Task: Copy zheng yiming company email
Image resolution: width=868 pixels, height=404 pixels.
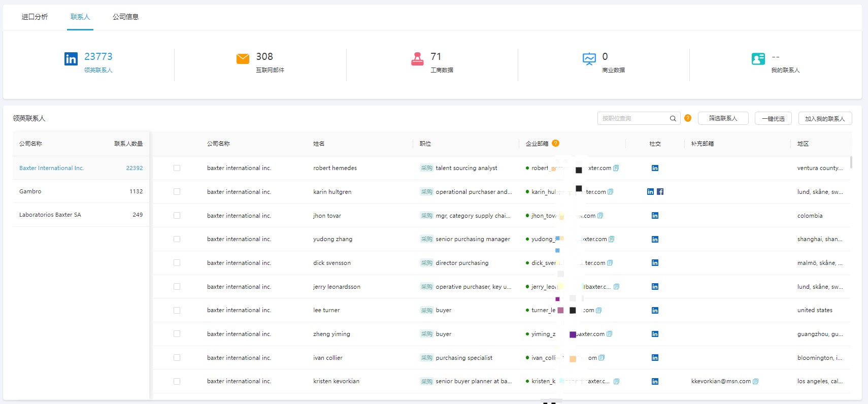Action: (x=609, y=334)
